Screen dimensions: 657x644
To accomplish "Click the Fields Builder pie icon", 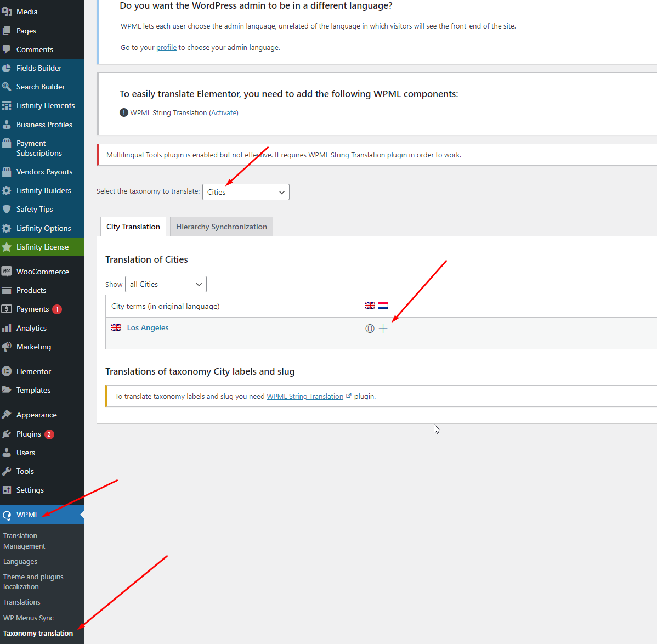I will tap(7, 68).
